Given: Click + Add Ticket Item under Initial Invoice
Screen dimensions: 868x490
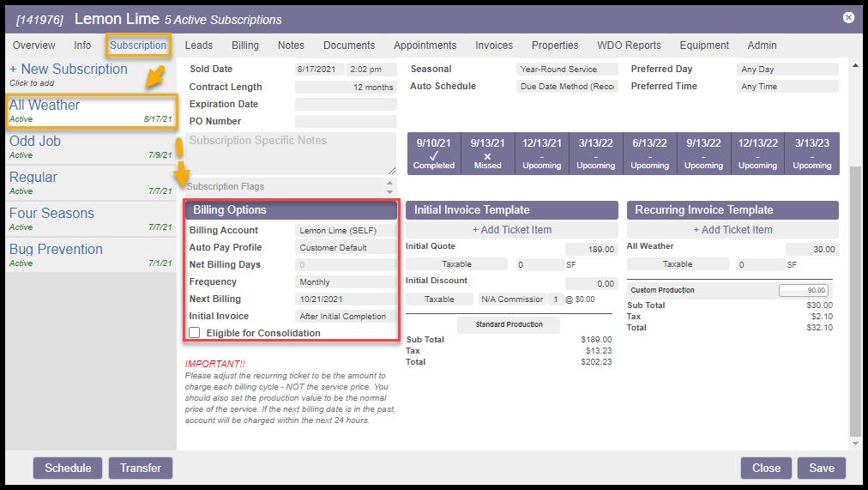Looking at the screenshot, I should (x=512, y=230).
